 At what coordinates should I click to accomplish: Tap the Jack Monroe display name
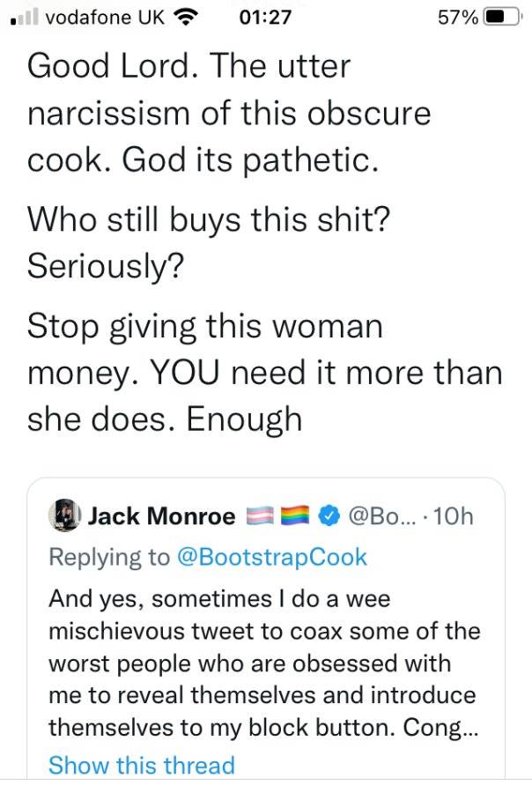point(161,515)
